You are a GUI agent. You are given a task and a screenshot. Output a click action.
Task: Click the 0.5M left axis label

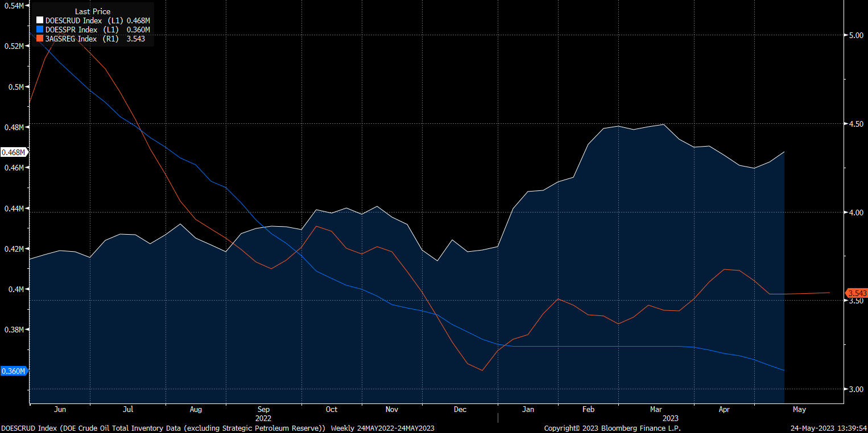pos(16,87)
